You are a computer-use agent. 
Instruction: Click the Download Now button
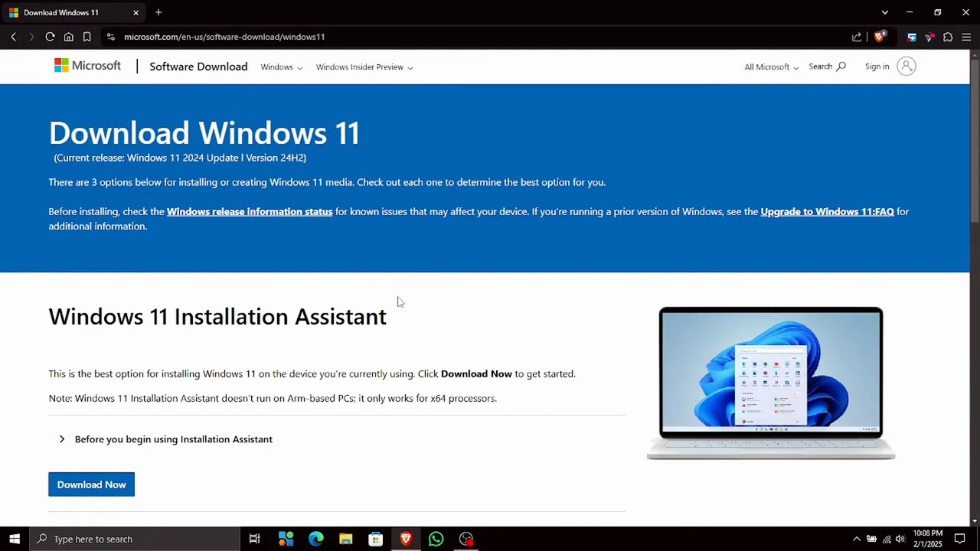(91, 484)
